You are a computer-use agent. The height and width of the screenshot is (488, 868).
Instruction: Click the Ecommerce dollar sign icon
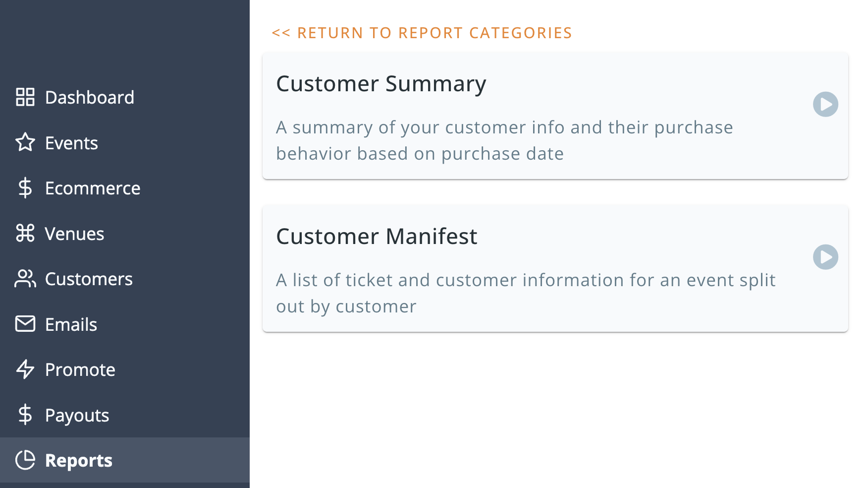point(25,188)
